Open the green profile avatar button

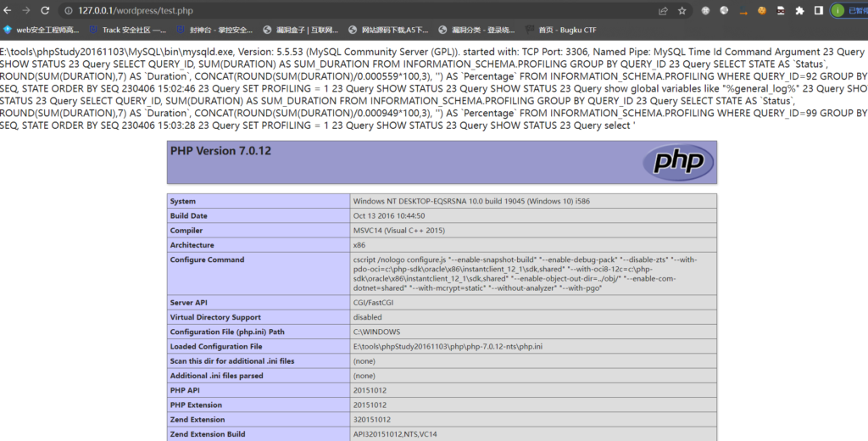click(837, 11)
